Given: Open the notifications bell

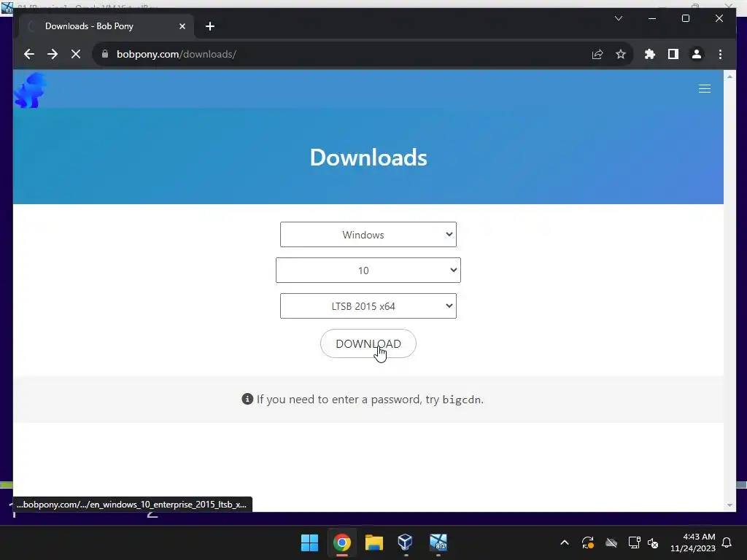Looking at the screenshot, I should click(x=727, y=542).
